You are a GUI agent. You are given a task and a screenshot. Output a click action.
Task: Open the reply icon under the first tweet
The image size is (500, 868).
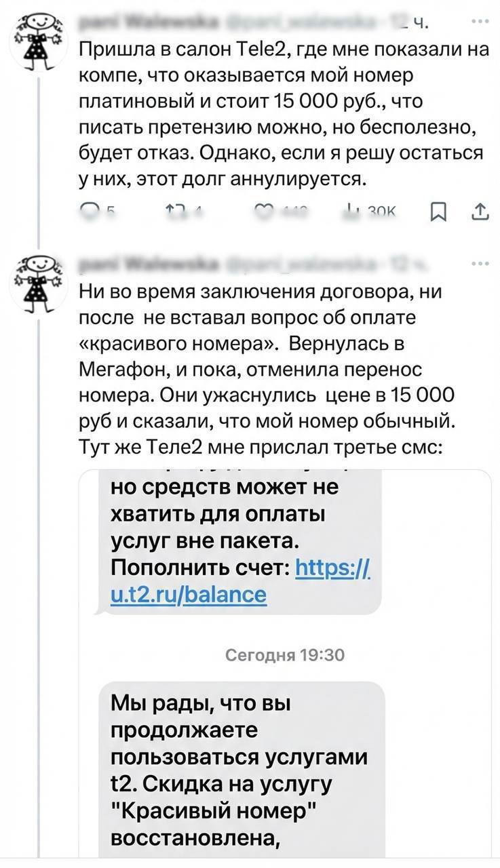pyautogui.click(x=90, y=212)
